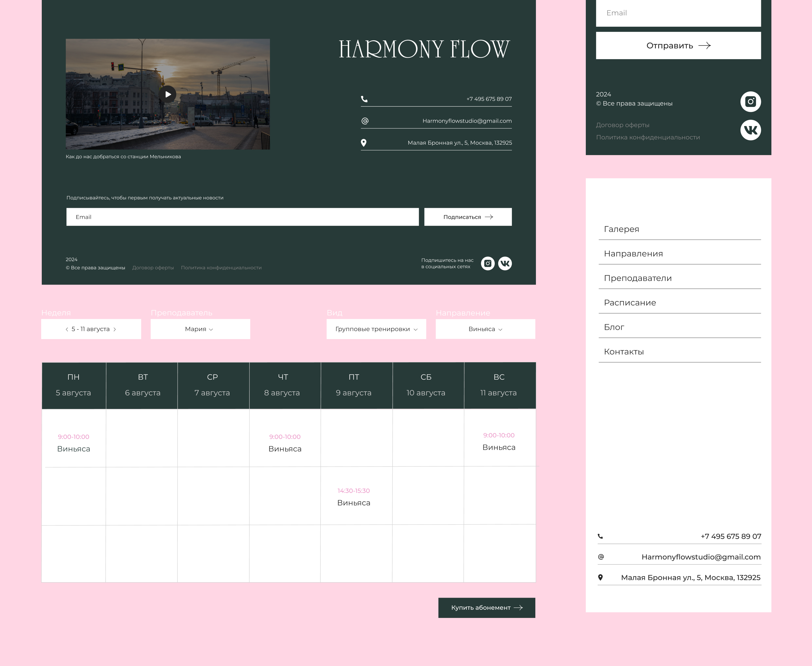
Task: Click the @ email icon in wide footer
Action: coord(365,121)
